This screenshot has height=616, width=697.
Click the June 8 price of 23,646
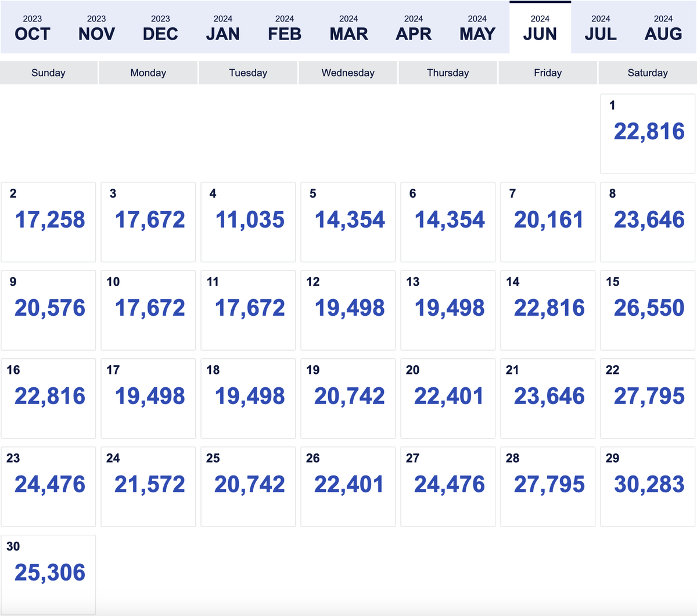(648, 220)
